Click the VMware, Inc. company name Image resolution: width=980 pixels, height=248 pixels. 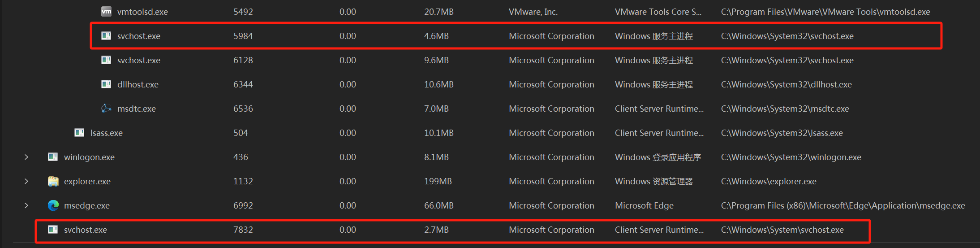(x=533, y=12)
